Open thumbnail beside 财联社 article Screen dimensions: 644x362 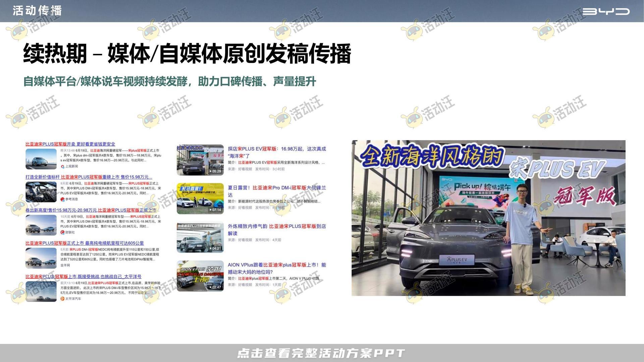click(41, 225)
